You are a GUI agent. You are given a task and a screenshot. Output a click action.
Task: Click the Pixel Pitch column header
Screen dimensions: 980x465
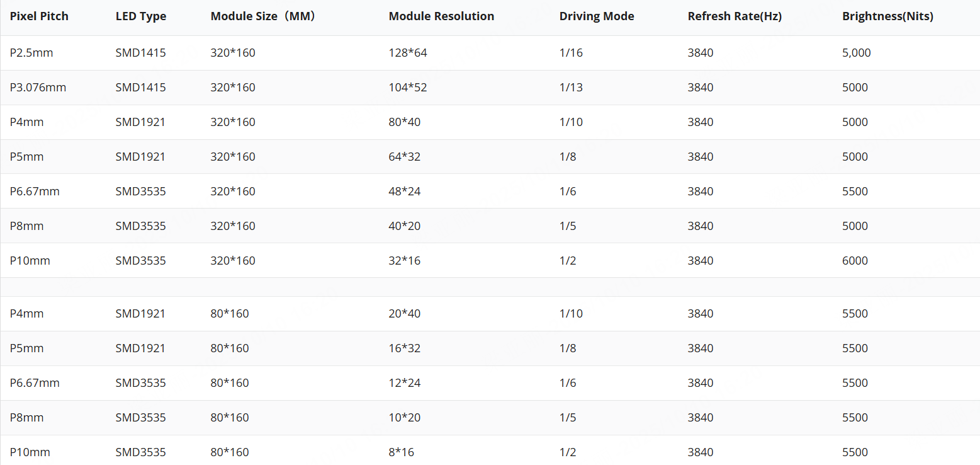(39, 16)
